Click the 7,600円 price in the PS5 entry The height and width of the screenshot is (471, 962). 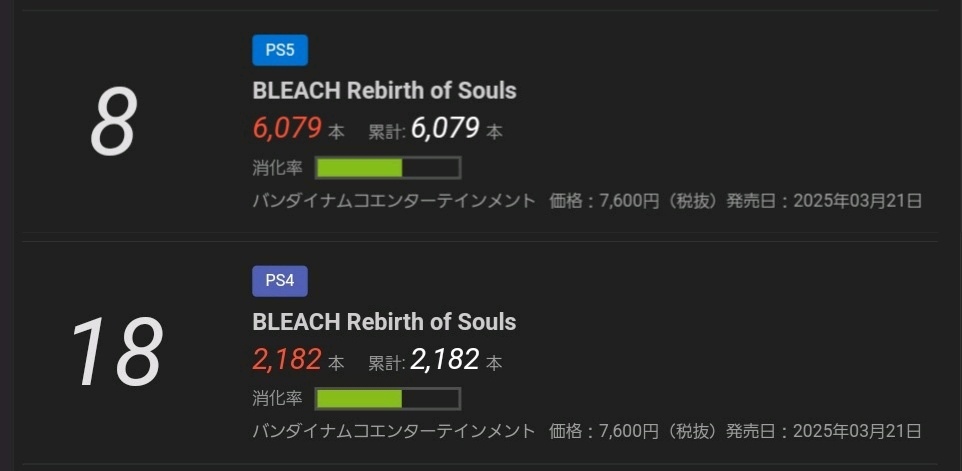[x=633, y=201]
